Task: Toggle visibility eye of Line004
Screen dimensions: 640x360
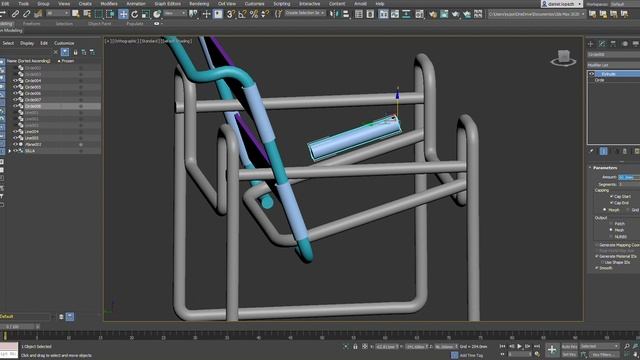Action: pyautogui.click(x=15, y=132)
